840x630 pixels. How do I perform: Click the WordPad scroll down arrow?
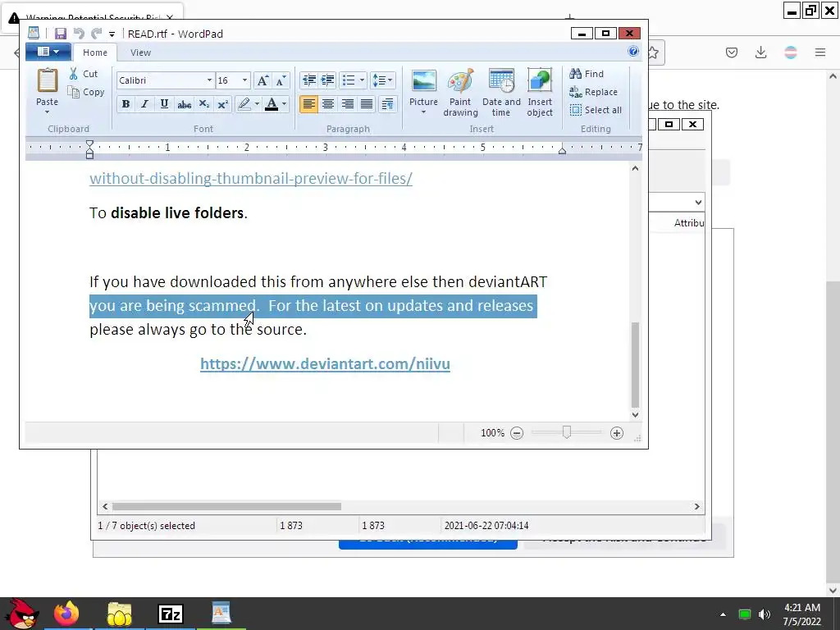click(x=636, y=414)
